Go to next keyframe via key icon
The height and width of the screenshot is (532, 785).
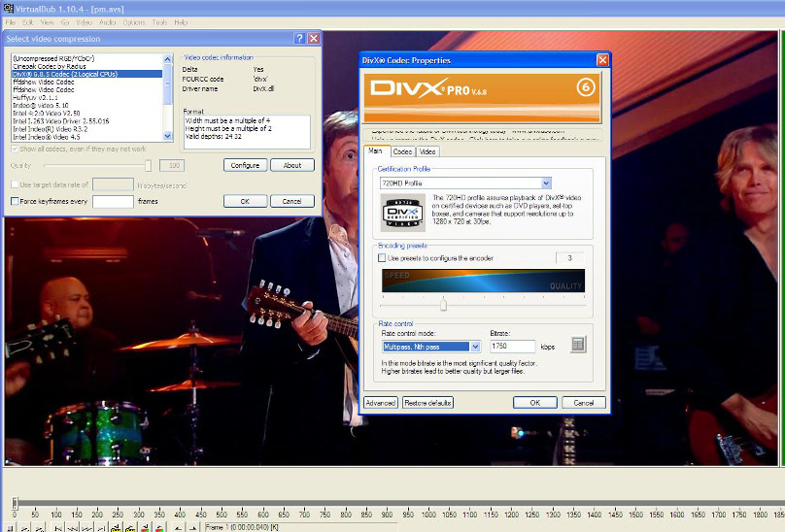(x=130, y=527)
